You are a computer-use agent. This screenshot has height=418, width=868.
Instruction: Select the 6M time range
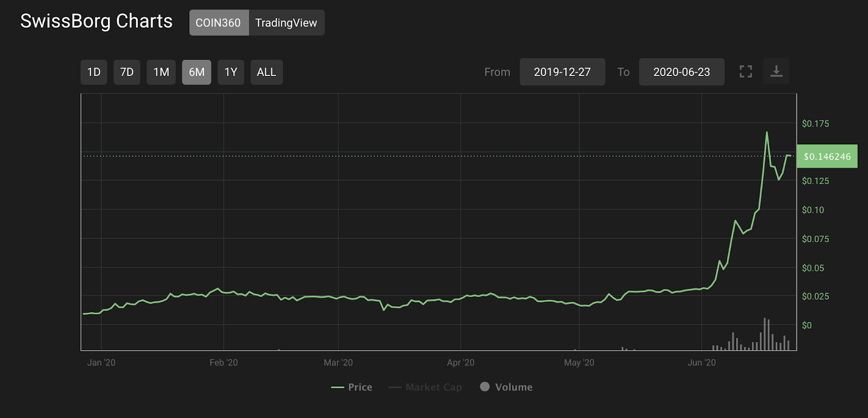[x=196, y=72]
